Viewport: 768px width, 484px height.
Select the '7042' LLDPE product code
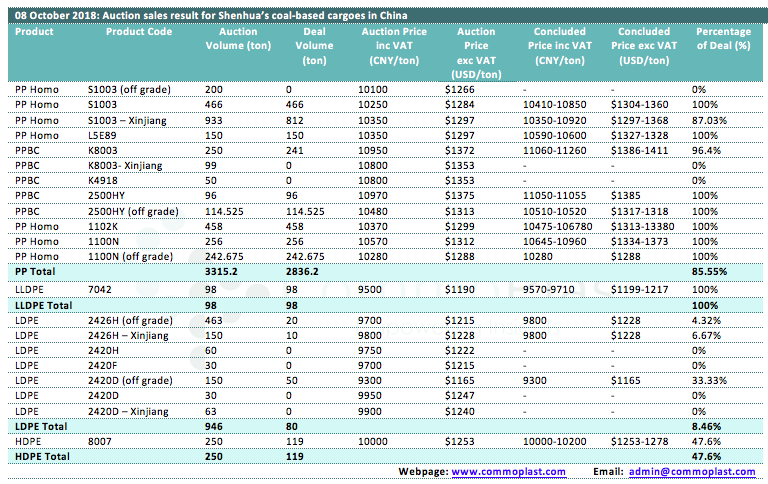pyautogui.click(x=100, y=287)
